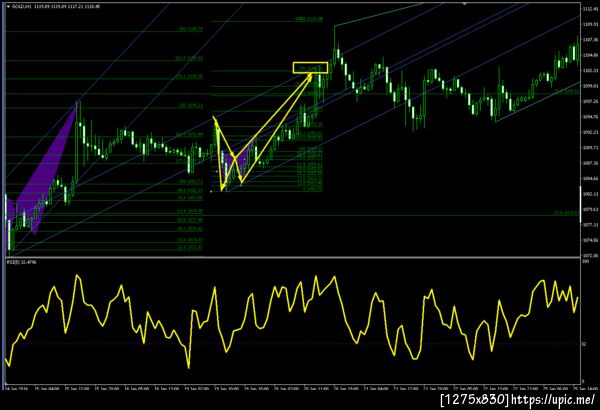Click the triangle beside the GOLD,H1 title
The image size is (600, 410).
[x=8, y=7]
